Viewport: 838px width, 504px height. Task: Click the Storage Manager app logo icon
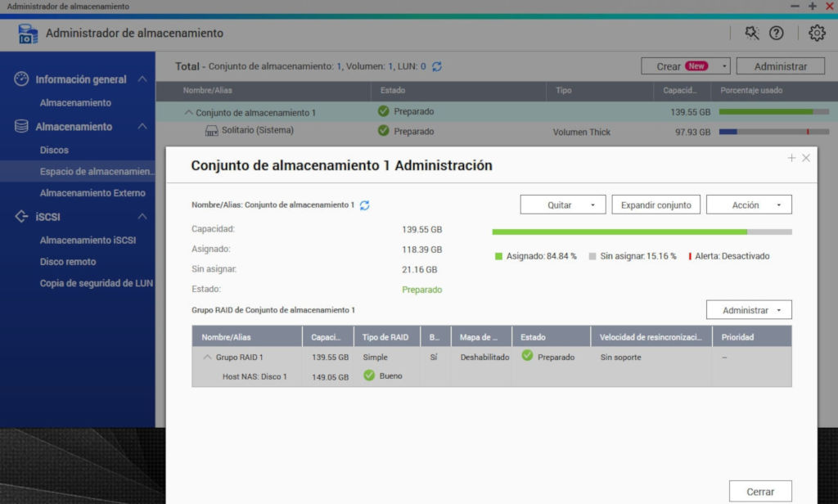coord(27,34)
